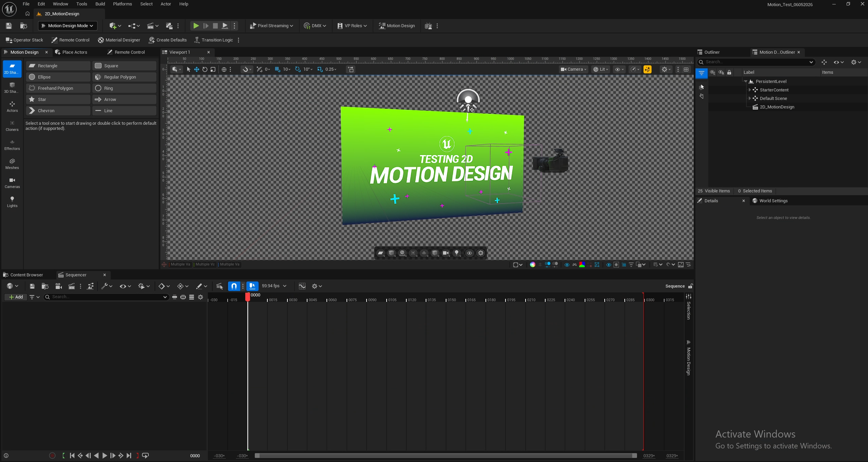Play the Sequencer forward
The width and height of the screenshot is (868, 462).
pyautogui.click(x=105, y=456)
